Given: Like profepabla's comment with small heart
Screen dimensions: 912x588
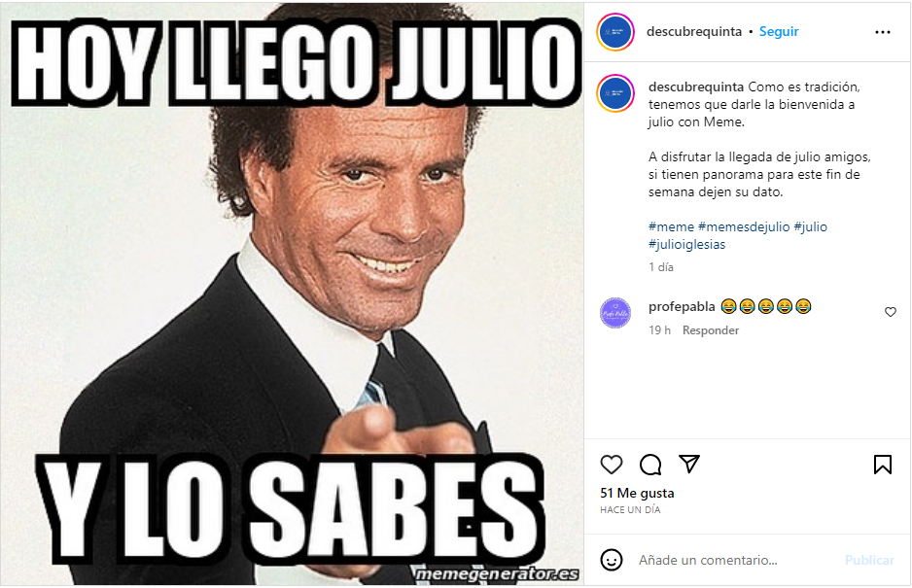Looking at the screenshot, I should pyautogui.click(x=891, y=312).
